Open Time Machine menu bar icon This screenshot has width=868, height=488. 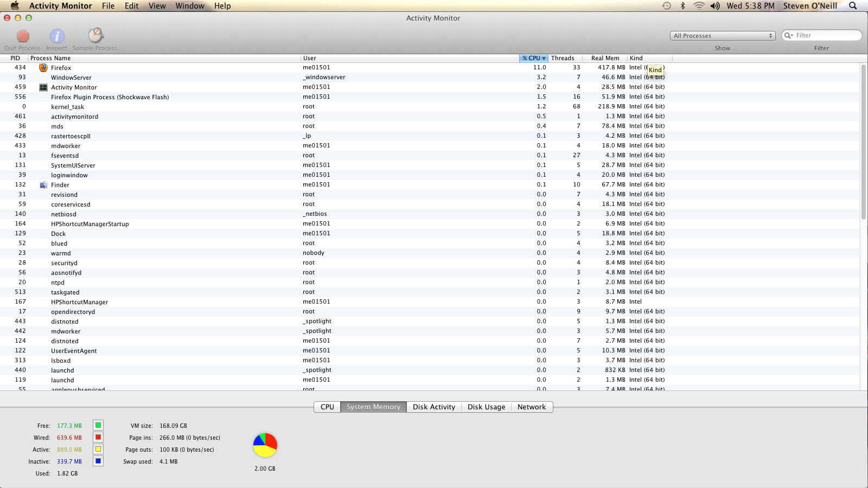click(x=667, y=5)
